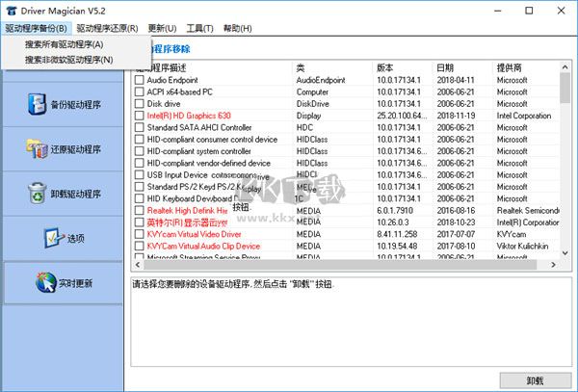Viewport: 578px width, 392px height.
Task: Click the AudioEndpoint class cell
Action: click(321, 80)
